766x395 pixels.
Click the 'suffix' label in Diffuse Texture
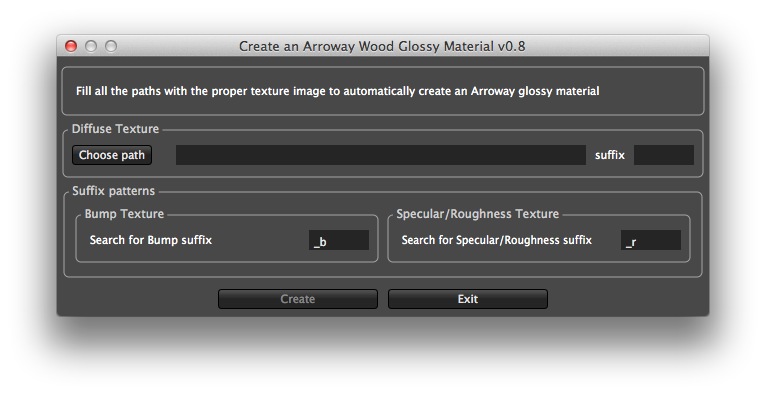(610, 155)
